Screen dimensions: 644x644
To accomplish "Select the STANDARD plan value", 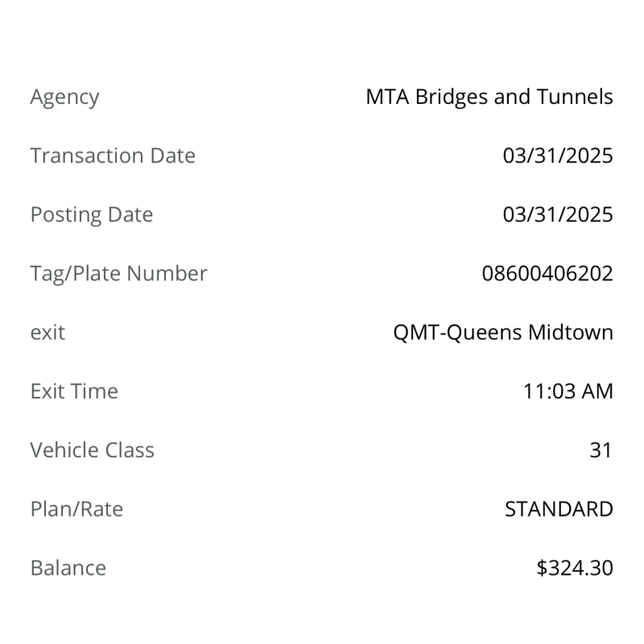I will 559,510.
